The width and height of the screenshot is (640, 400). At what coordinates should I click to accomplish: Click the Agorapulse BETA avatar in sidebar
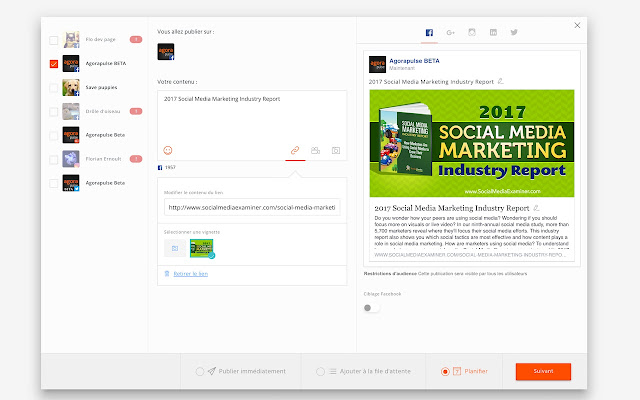pos(71,63)
